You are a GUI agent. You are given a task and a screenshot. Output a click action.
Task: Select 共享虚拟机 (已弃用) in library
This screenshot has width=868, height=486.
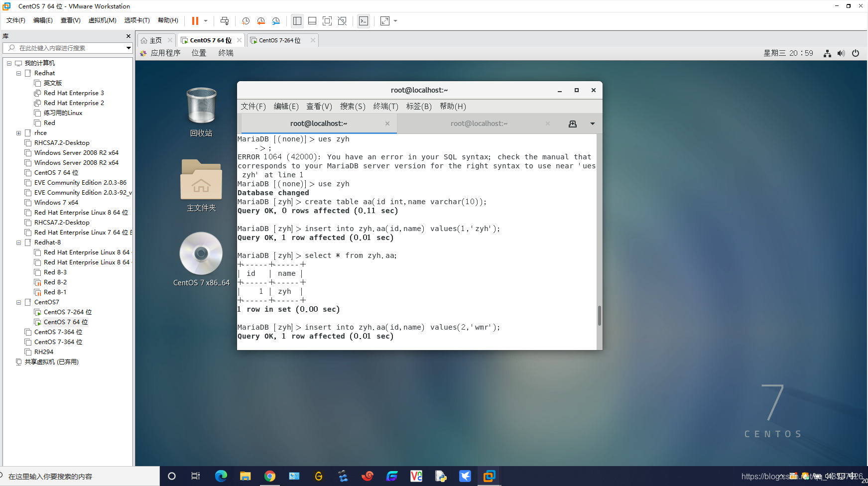click(x=52, y=362)
